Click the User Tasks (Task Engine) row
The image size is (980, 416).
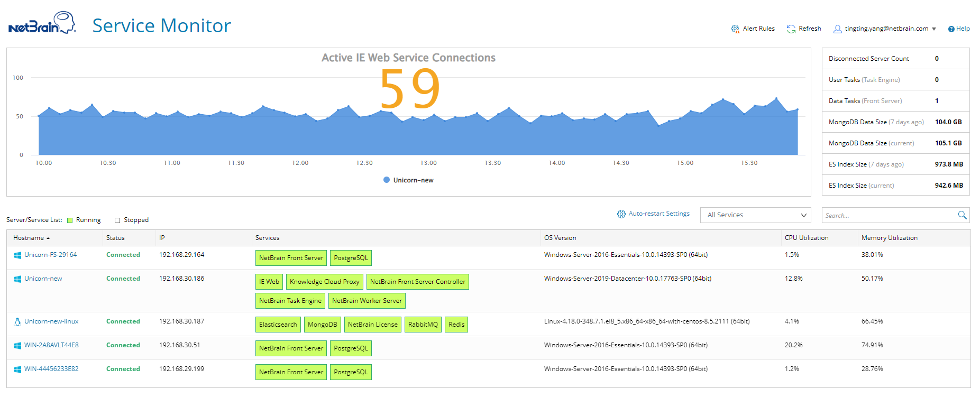click(896, 80)
